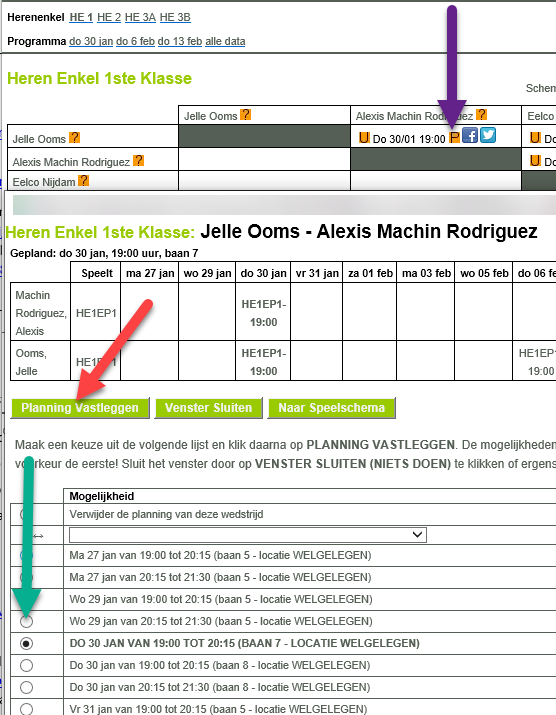Click Venster Sluiten button
The width and height of the screenshot is (556, 715).
208,408
